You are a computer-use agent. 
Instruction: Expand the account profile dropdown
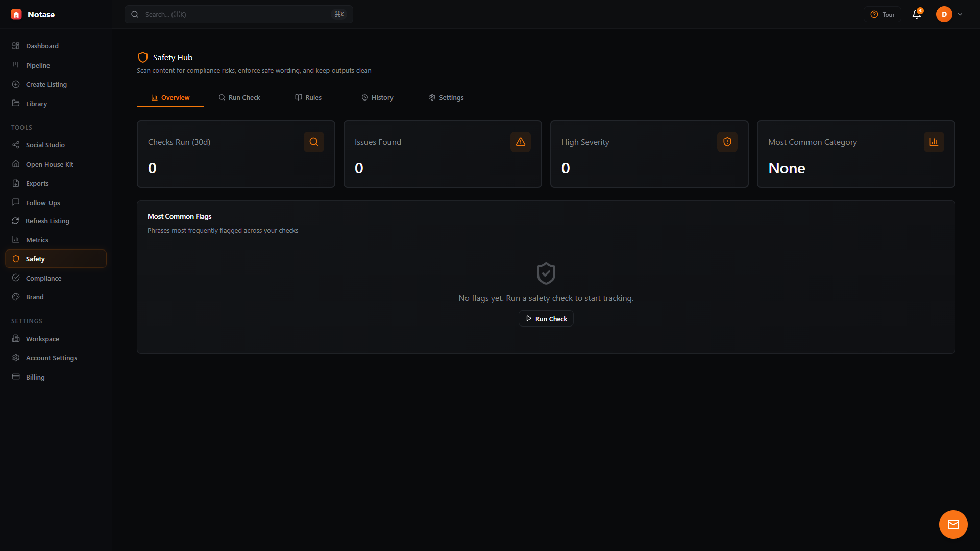tap(960, 14)
